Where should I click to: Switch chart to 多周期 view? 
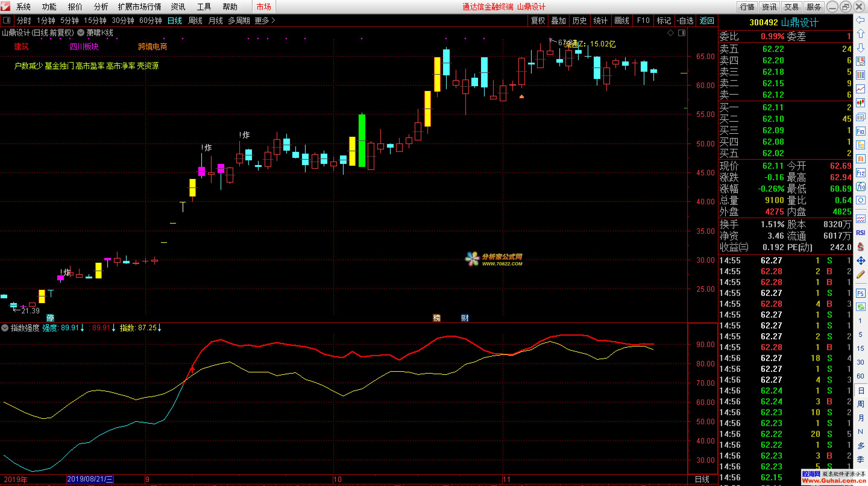[x=239, y=21]
